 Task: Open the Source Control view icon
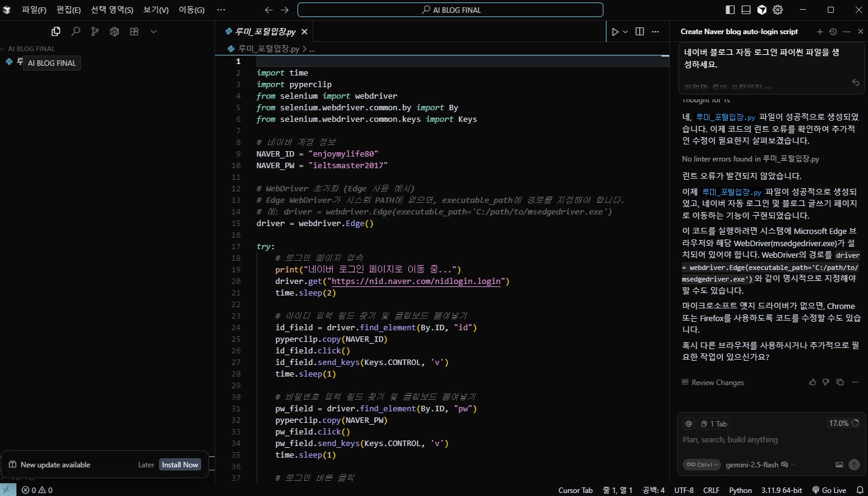tap(94, 32)
